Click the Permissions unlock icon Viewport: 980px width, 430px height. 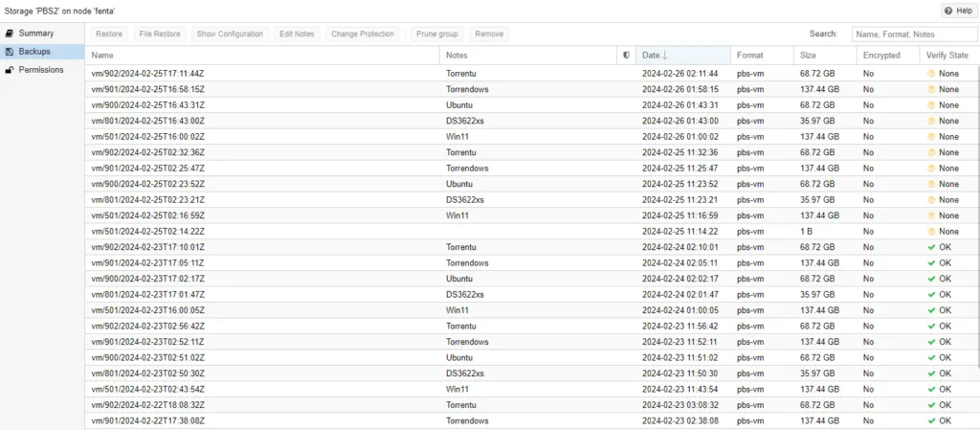pos(10,70)
